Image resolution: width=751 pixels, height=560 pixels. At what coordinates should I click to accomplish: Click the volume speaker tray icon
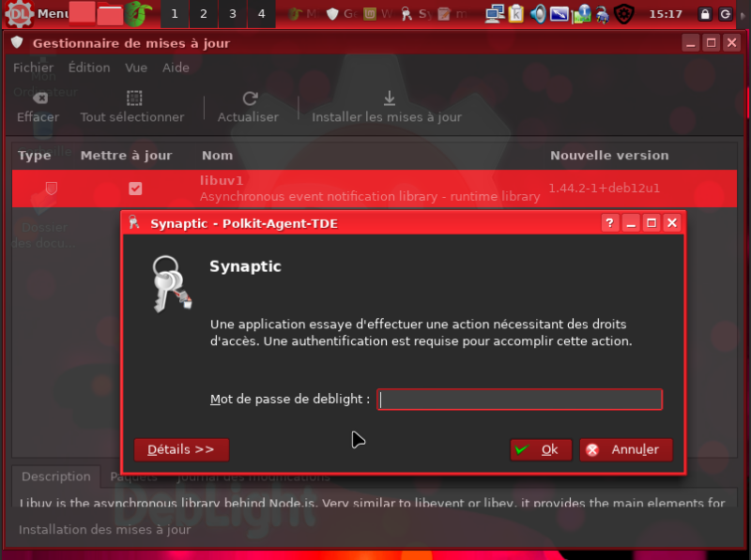(538, 14)
